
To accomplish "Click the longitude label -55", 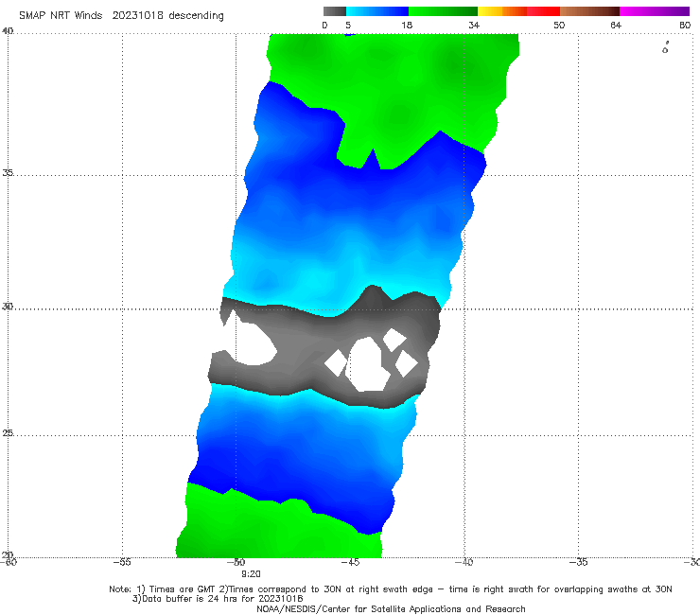I will (x=122, y=562).
